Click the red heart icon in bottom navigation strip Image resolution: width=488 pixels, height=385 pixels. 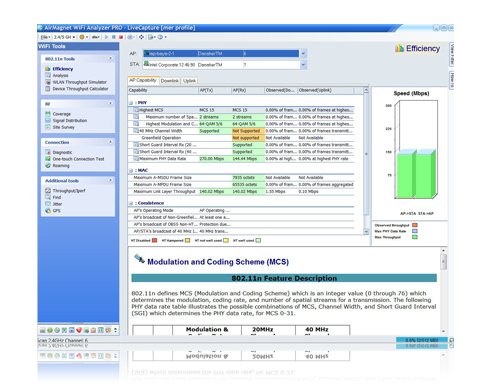coord(79,330)
